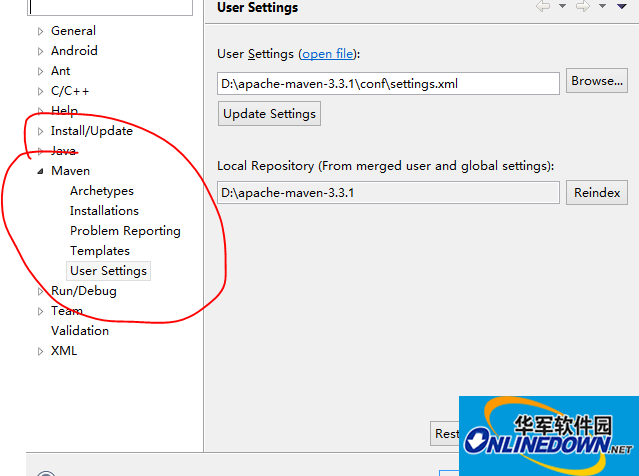The height and width of the screenshot is (476, 639).
Task: Select Java in the preferences tree
Action: point(64,151)
